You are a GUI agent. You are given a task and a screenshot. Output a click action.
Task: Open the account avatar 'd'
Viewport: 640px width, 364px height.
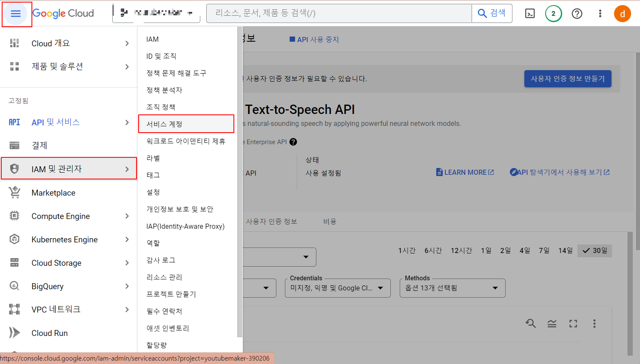[x=622, y=14]
